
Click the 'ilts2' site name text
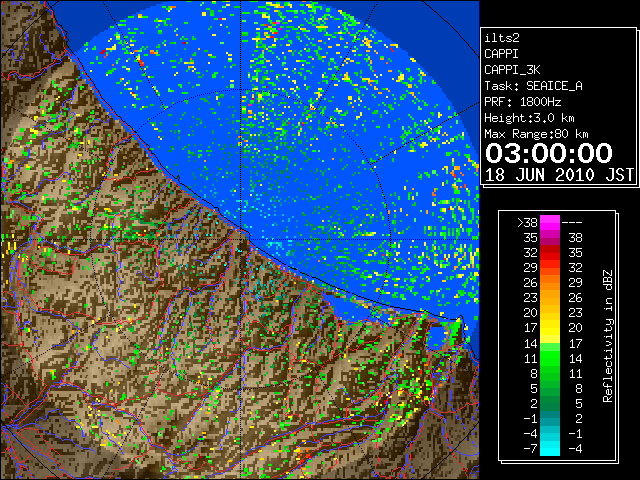pos(502,38)
